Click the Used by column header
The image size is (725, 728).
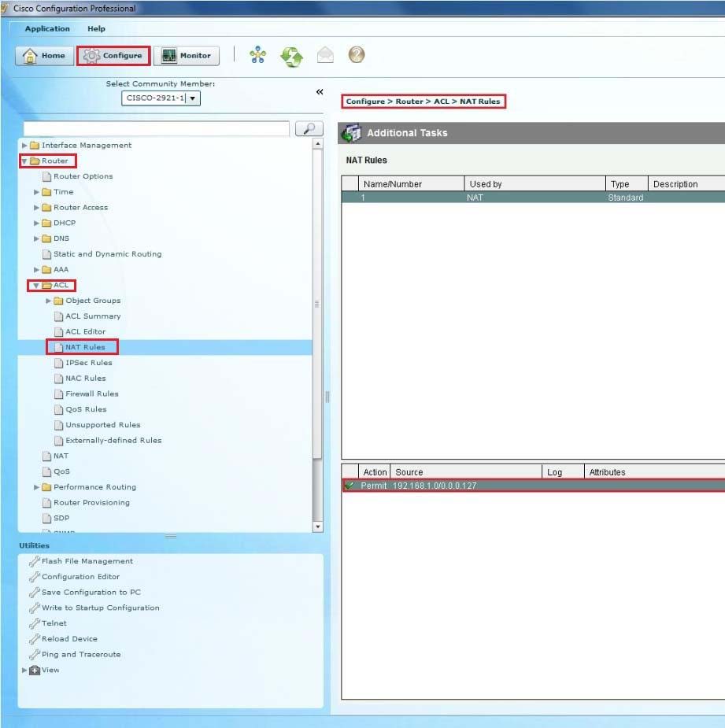[535, 184]
